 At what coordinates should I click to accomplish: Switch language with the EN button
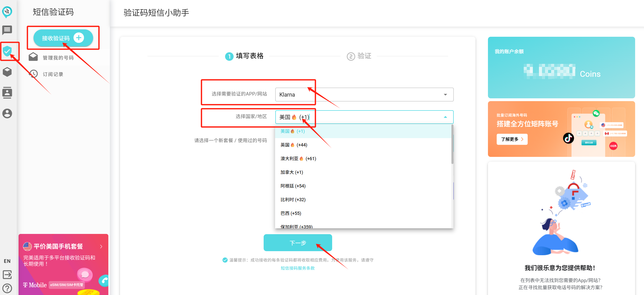click(x=7, y=261)
